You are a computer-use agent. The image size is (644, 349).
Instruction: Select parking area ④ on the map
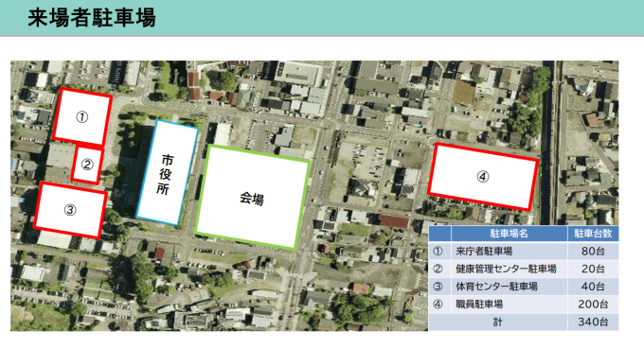click(x=483, y=177)
